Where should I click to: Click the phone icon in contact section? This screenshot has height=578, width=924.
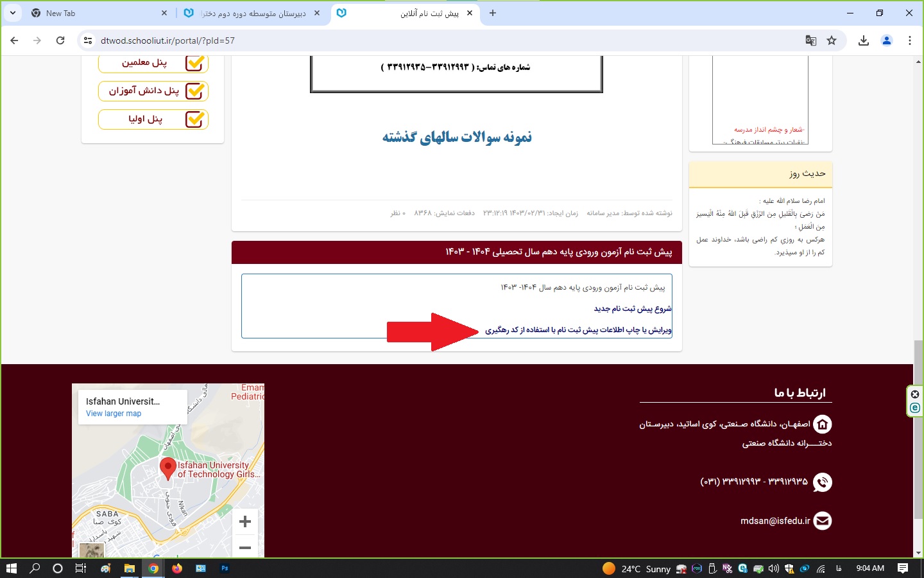point(822,482)
